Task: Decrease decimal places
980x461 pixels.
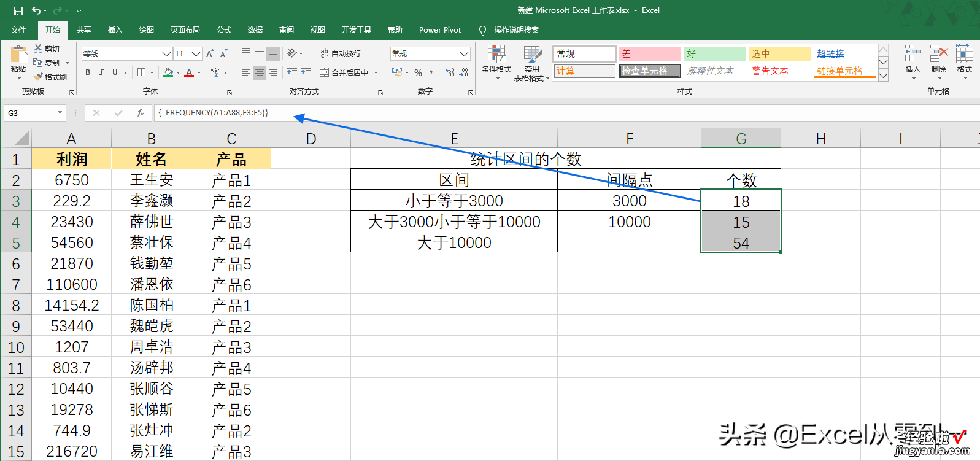Action: click(x=464, y=72)
